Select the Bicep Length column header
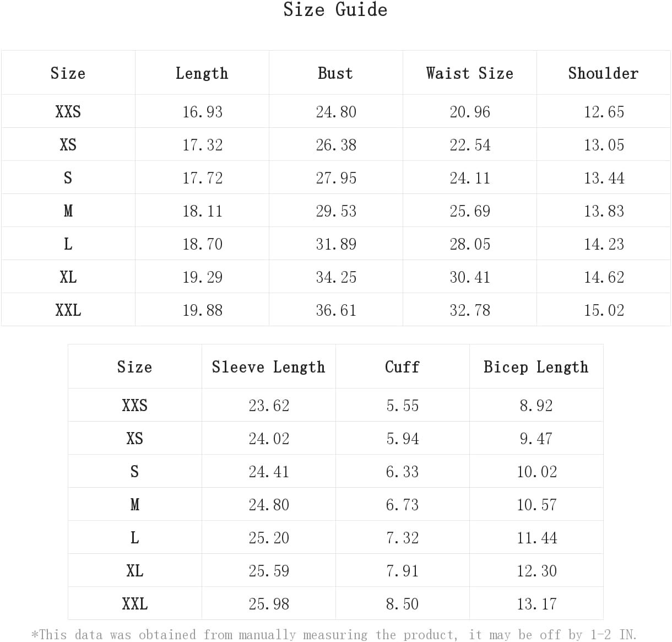Screen dimensions: 672x642 [536, 367]
